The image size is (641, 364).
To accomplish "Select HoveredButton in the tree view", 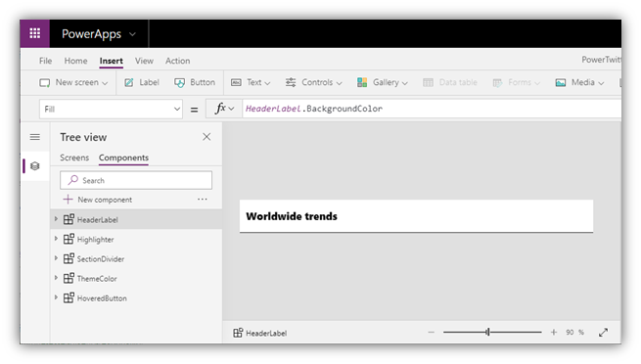I will pos(102,298).
